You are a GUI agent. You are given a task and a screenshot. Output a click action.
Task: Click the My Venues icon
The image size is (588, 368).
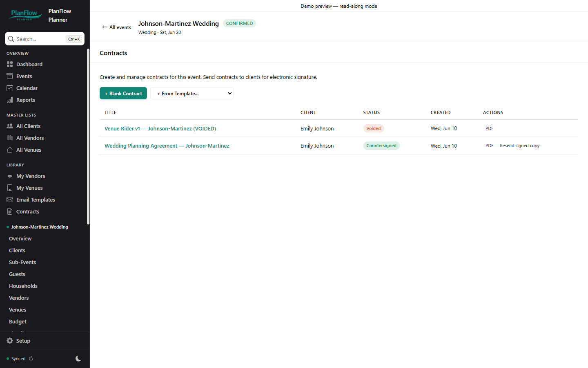(x=10, y=188)
